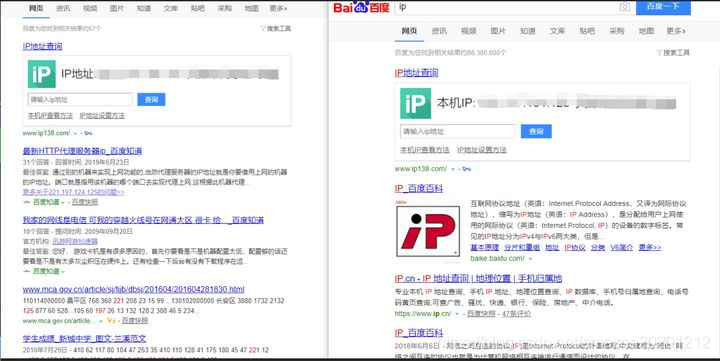Focus 请输入ip地址 field in left window
Image resolution: width=720 pixels, height=361 pixels.
click(x=80, y=99)
